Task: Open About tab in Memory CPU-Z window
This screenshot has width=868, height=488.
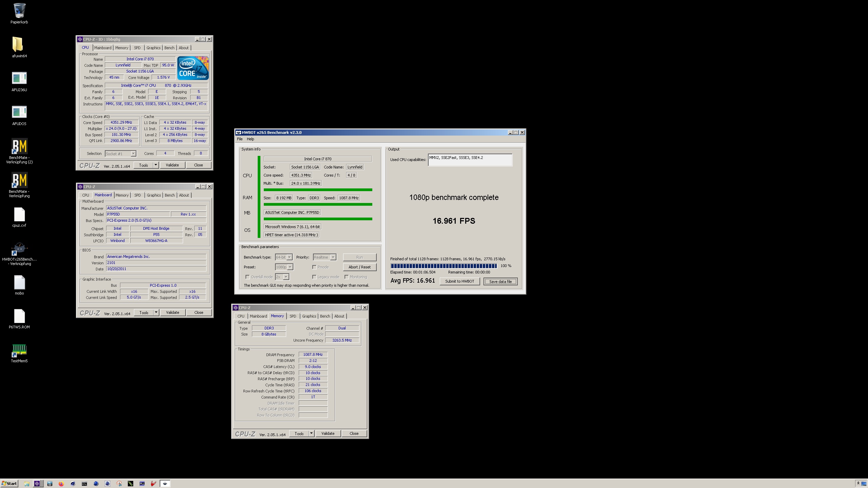Action: pyautogui.click(x=339, y=316)
